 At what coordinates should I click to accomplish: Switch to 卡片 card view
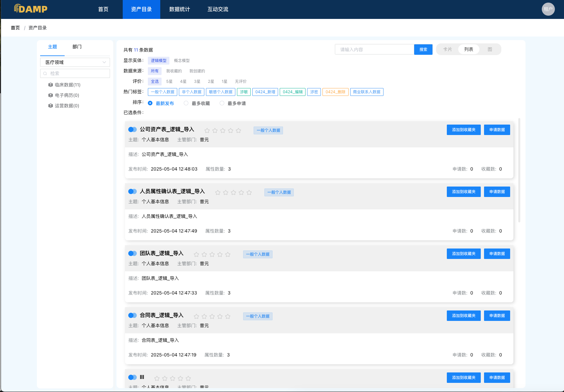tap(447, 49)
